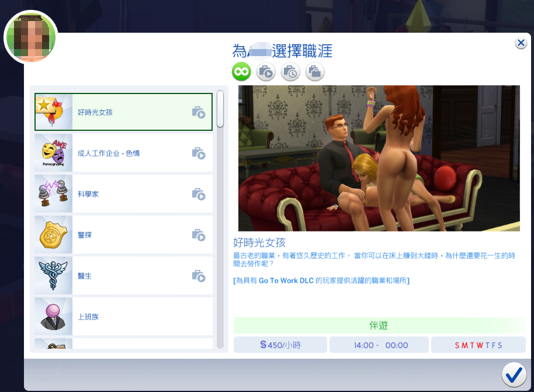Click the businessman icon for 上班族
Screen dimensions: 534x392
point(54,317)
